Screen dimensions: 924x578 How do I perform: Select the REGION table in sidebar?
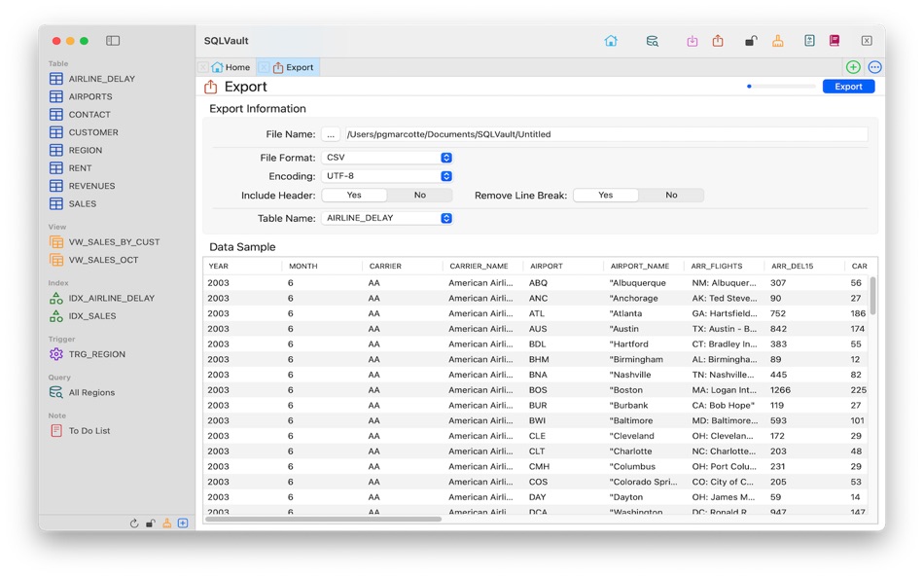coord(86,151)
